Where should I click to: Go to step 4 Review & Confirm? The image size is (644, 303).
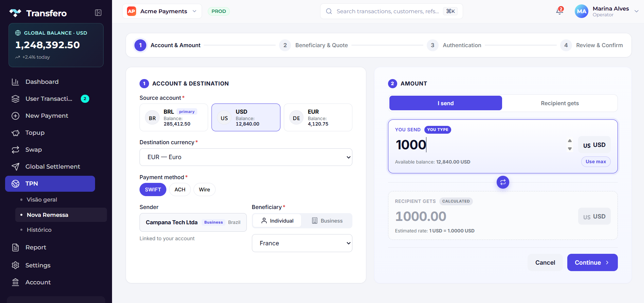tap(592, 45)
